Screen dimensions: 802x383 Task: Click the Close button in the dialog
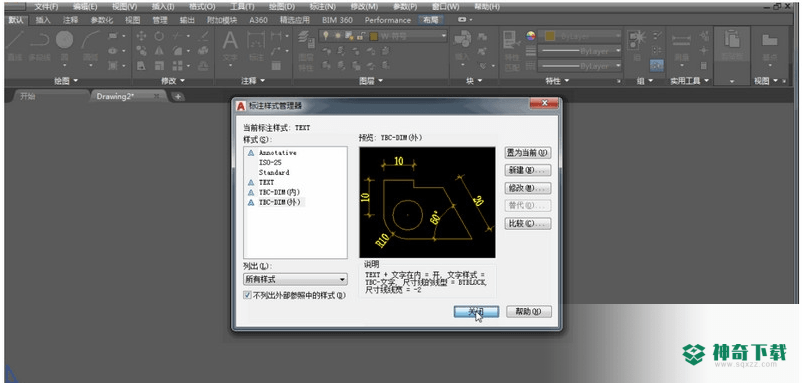(x=476, y=311)
